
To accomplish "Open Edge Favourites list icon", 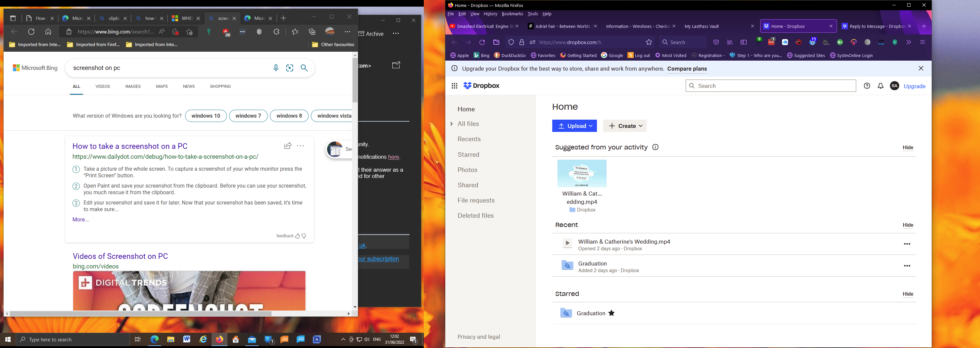I will tap(295, 32).
